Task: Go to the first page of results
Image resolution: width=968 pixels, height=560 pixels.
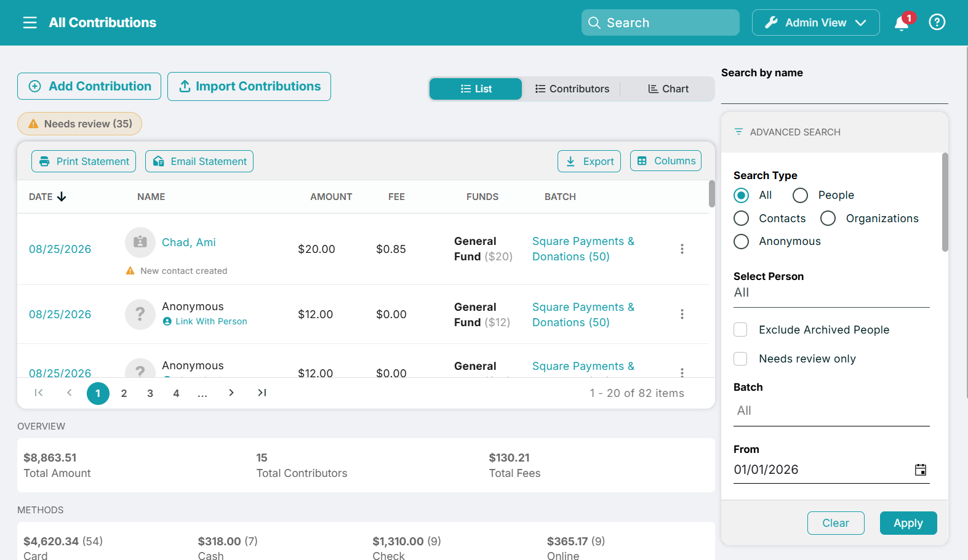Action: click(x=39, y=393)
